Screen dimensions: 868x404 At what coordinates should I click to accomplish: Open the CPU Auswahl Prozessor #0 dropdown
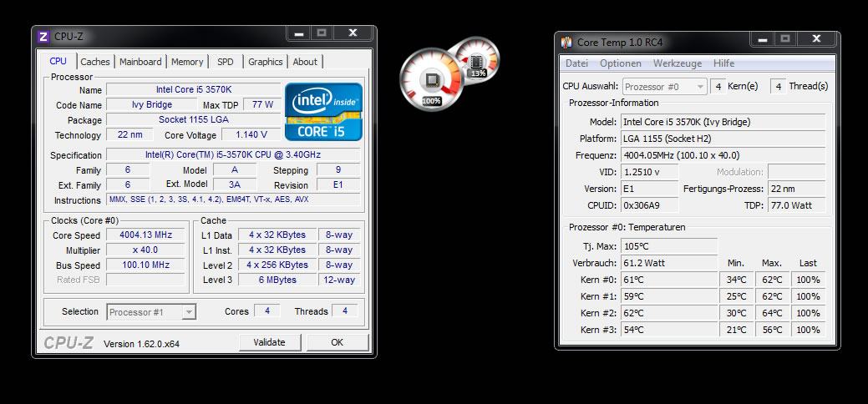pos(664,86)
